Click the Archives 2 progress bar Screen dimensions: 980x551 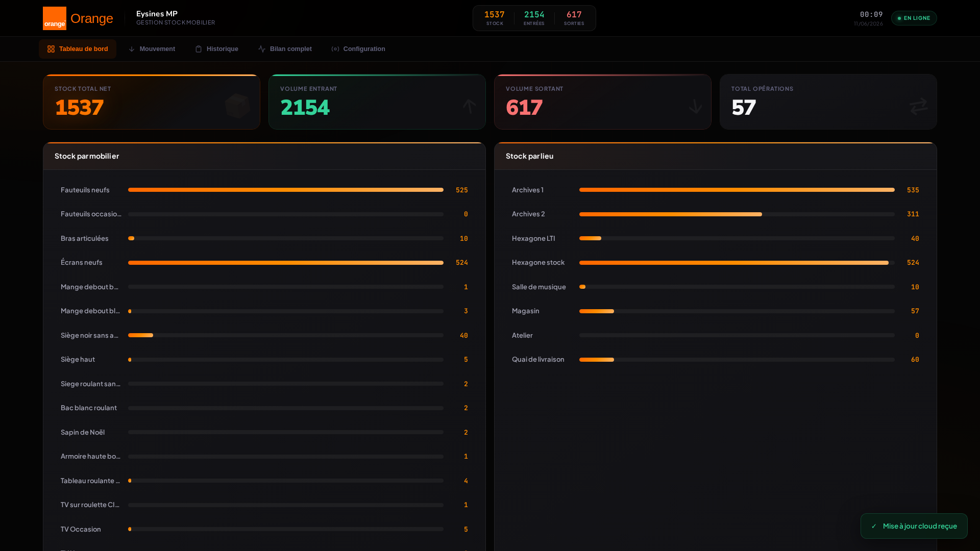[x=737, y=214]
